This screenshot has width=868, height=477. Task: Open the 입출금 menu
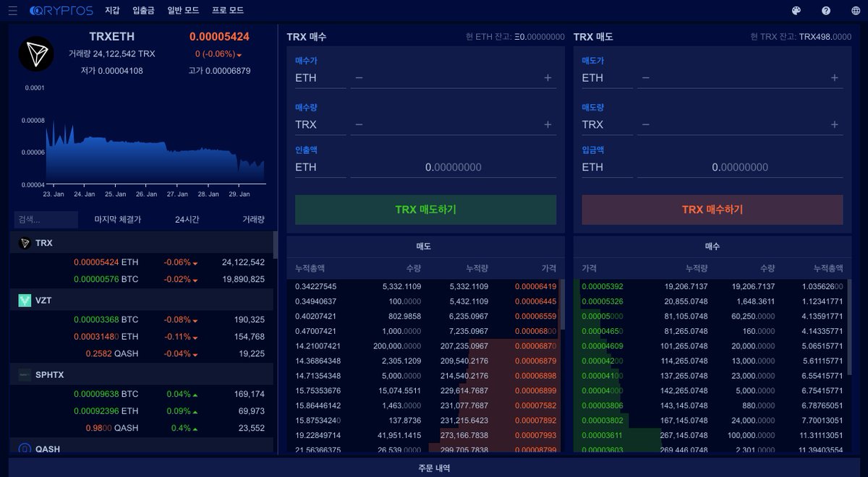(144, 11)
